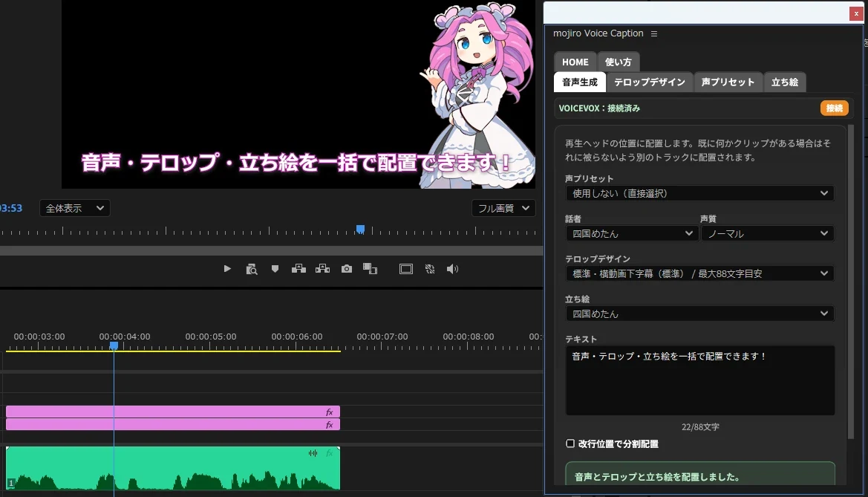868x497 pixels.
Task: Click the orange 接続 button
Action: pos(835,108)
